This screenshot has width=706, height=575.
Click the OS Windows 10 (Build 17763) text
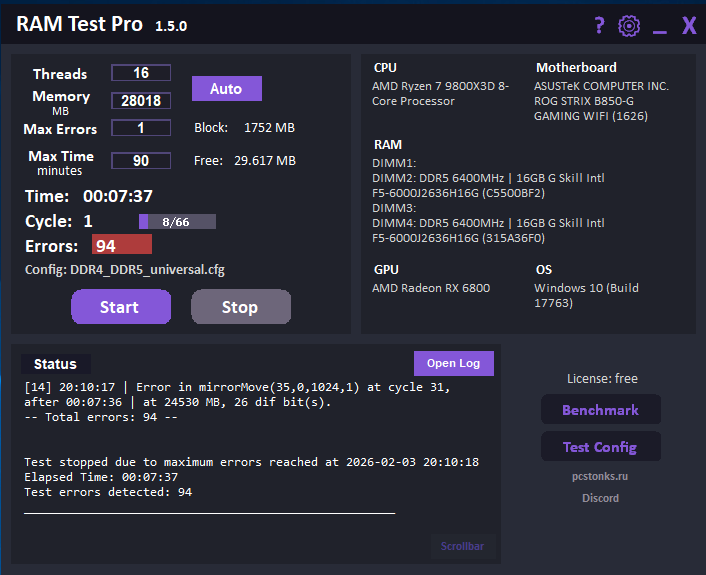pos(586,295)
